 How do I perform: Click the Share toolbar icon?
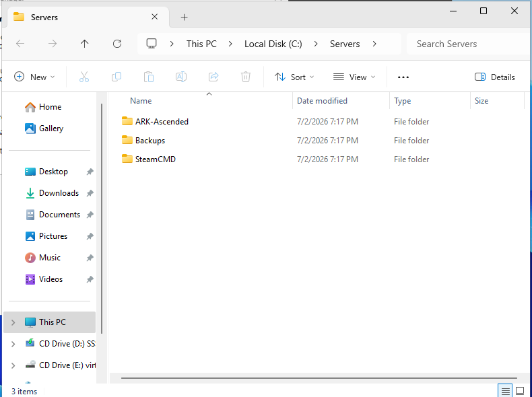point(213,77)
